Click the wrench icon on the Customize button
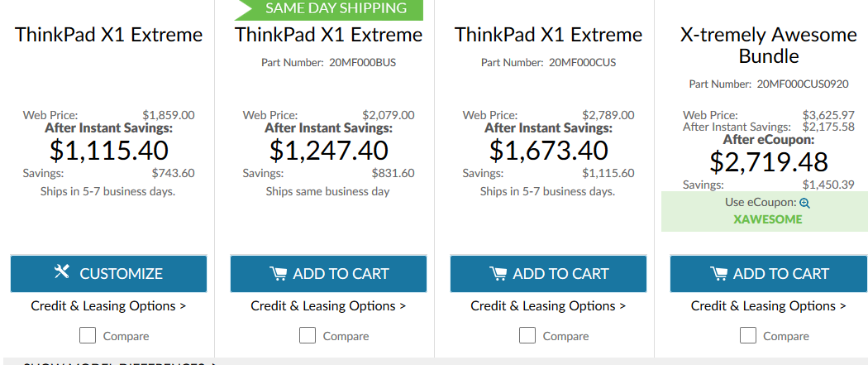Viewport: 868px width, 365px height. point(61,271)
